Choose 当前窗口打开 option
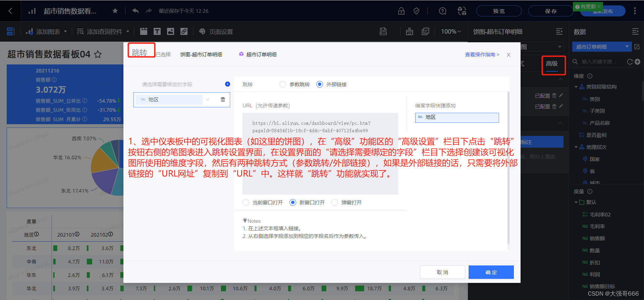The image size is (644, 300). point(246,202)
